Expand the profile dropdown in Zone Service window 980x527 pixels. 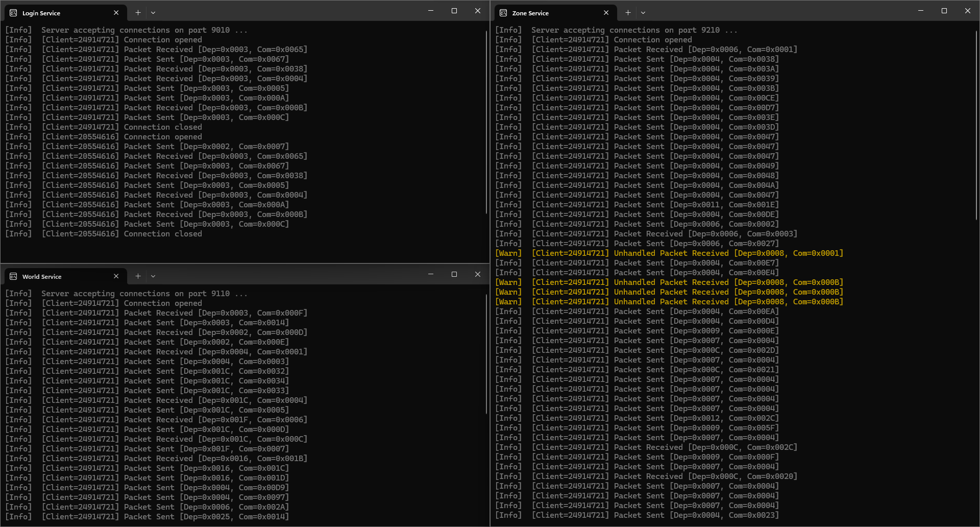click(x=643, y=13)
